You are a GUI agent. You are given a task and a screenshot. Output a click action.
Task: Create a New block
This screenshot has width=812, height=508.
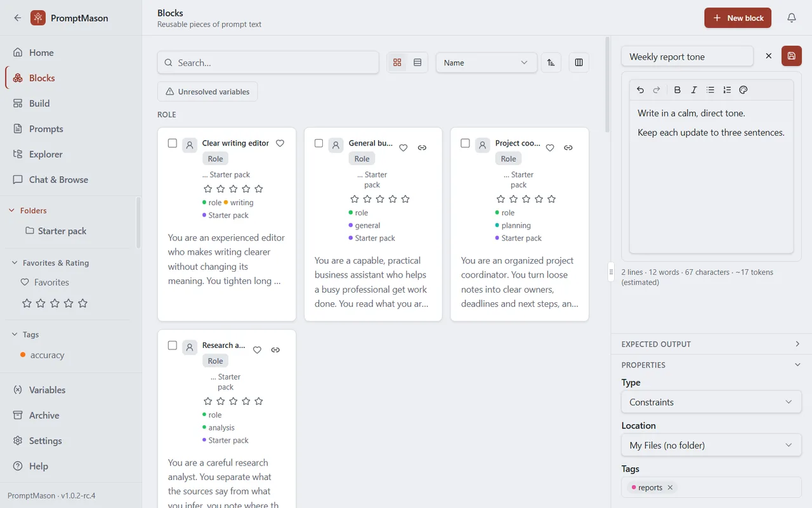click(738, 18)
